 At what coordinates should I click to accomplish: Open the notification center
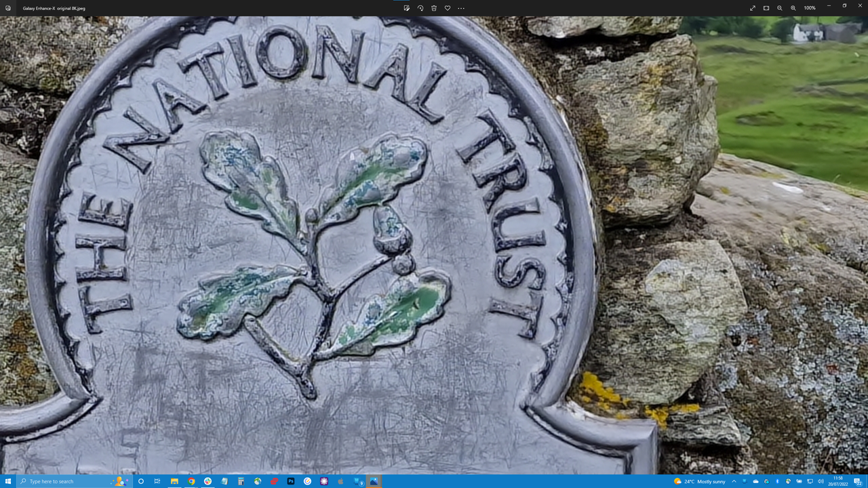(x=858, y=481)
